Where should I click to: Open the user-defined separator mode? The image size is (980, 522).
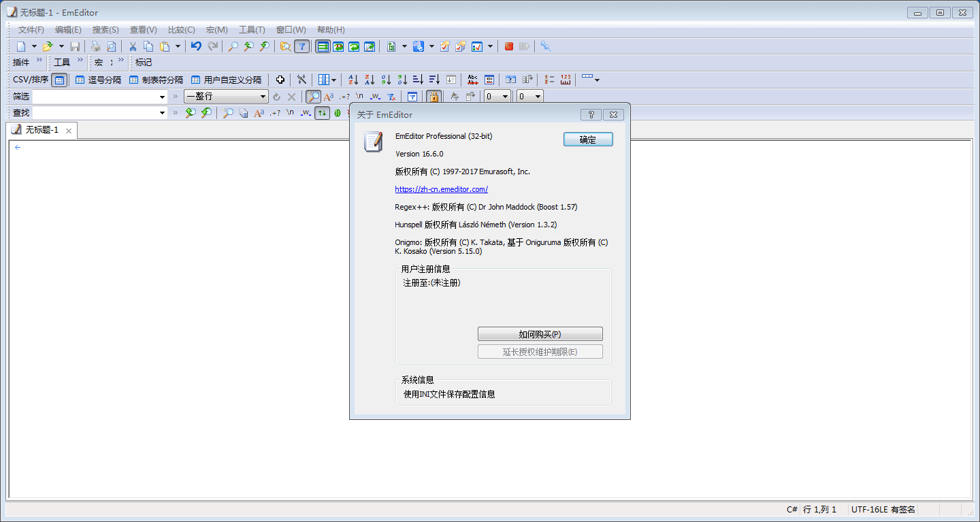coord(232,80)
